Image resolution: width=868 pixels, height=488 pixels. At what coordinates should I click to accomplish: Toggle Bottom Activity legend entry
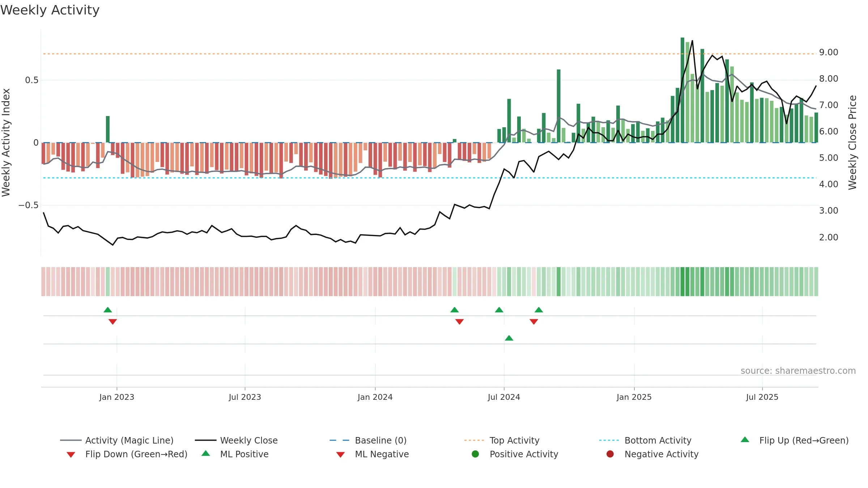[x=645, y=440]
